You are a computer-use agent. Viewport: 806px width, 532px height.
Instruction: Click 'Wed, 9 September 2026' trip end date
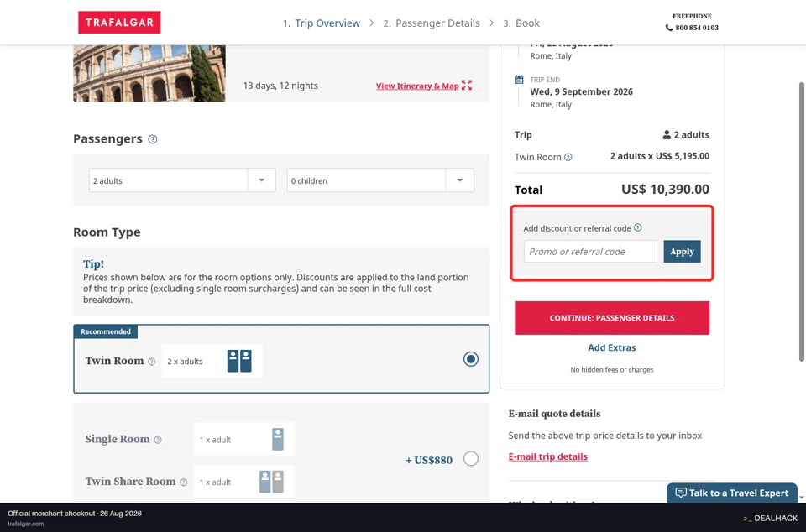[x=581, y=92]
